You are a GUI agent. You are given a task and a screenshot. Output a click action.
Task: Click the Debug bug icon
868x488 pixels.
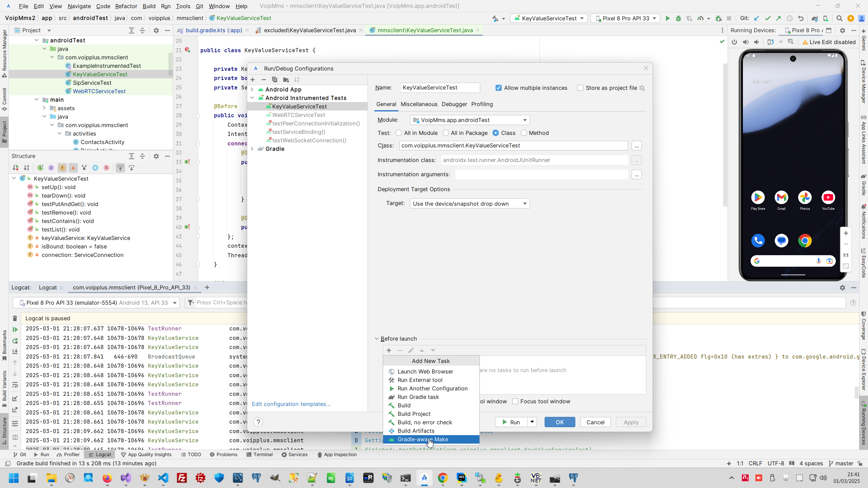(678, 18)
